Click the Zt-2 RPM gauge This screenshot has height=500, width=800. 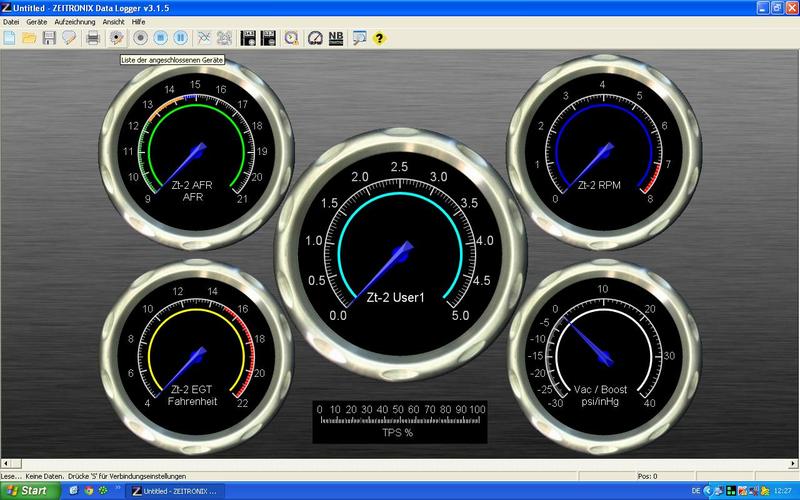[x=604, y=152]
